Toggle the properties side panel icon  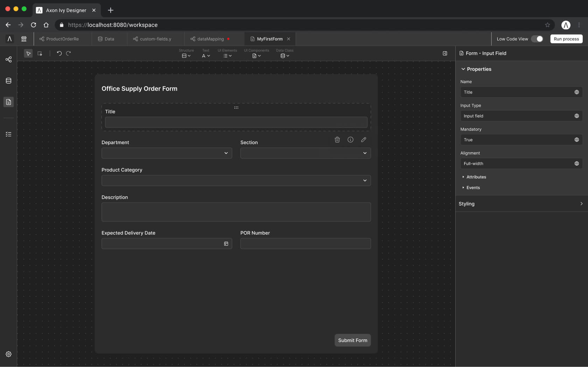(x=445, y=53)
